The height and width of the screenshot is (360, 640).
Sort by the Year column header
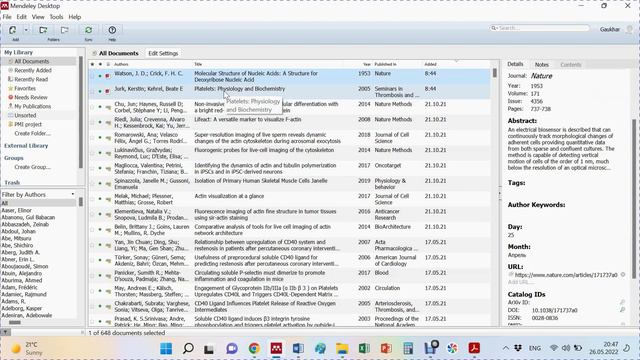367,64
